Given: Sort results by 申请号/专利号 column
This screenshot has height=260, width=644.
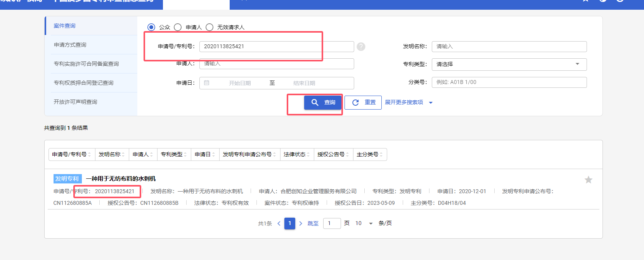Looking at the screenshot, I should click(71, 154).
